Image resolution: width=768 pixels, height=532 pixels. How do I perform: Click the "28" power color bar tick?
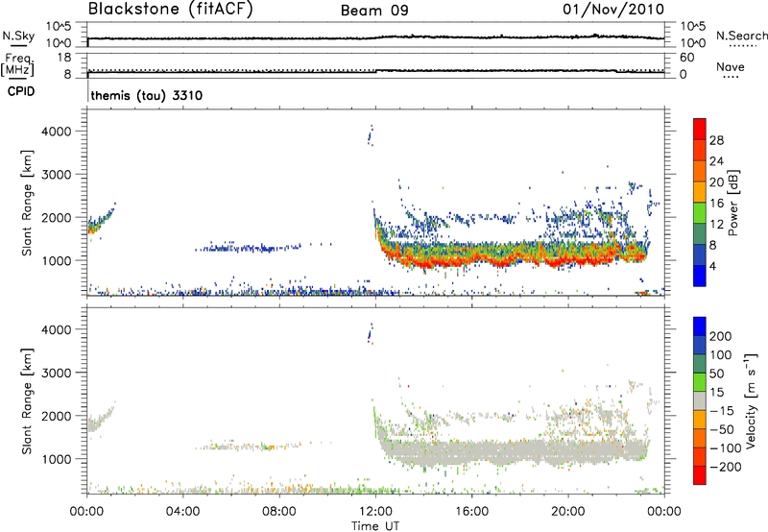click(x=716, y=140)
